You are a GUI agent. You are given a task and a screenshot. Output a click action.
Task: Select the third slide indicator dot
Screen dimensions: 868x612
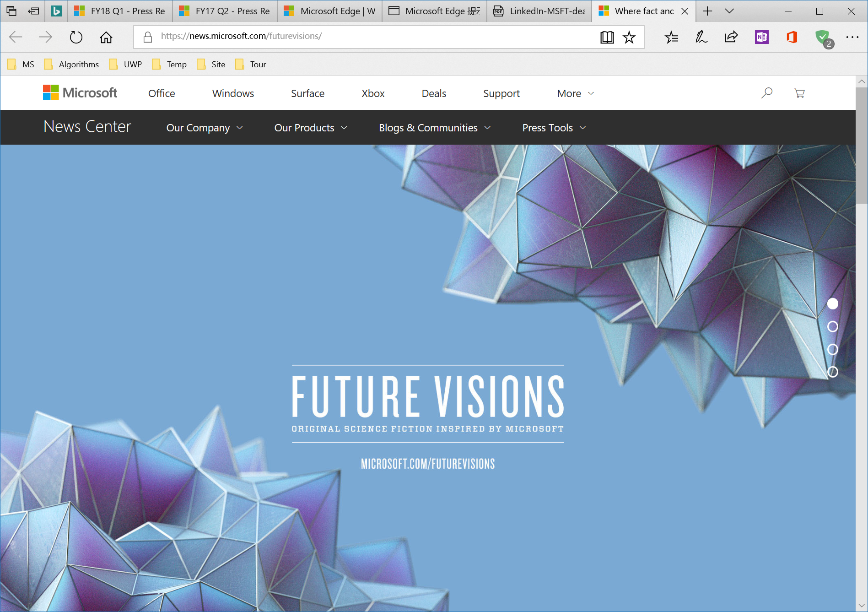click(x=833, y=349)
